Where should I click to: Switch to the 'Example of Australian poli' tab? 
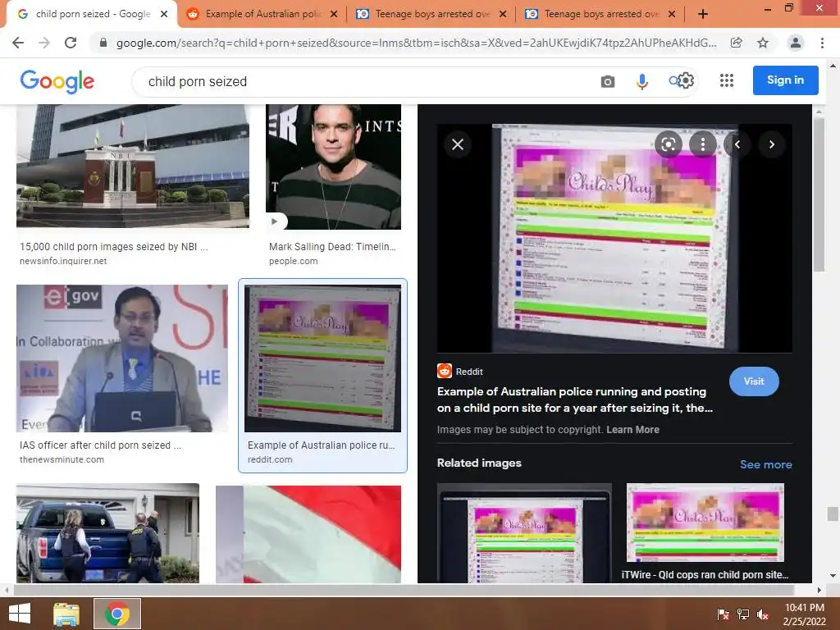pos(262,14)
